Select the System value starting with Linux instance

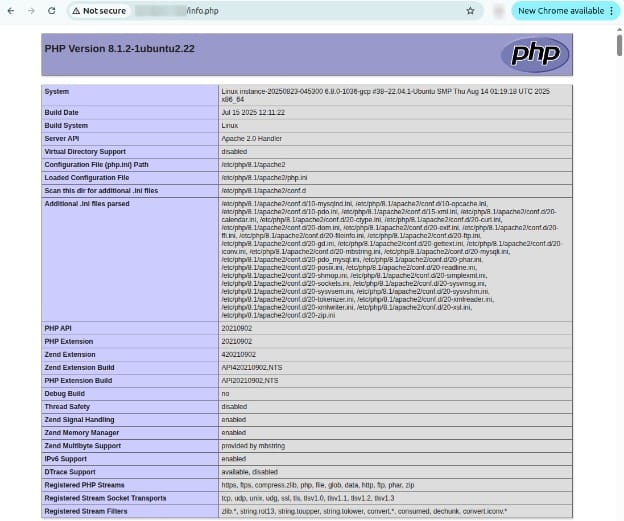[x=386, y=96]
